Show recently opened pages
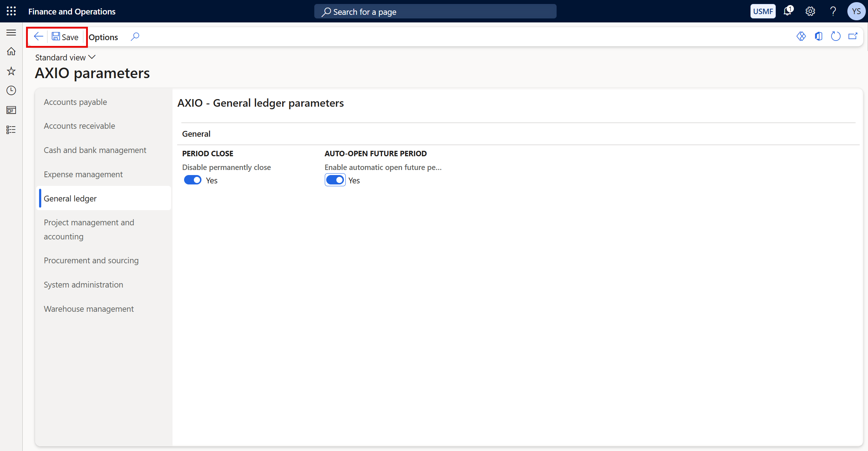Screen dimensions: 868x451 [11, 91]
